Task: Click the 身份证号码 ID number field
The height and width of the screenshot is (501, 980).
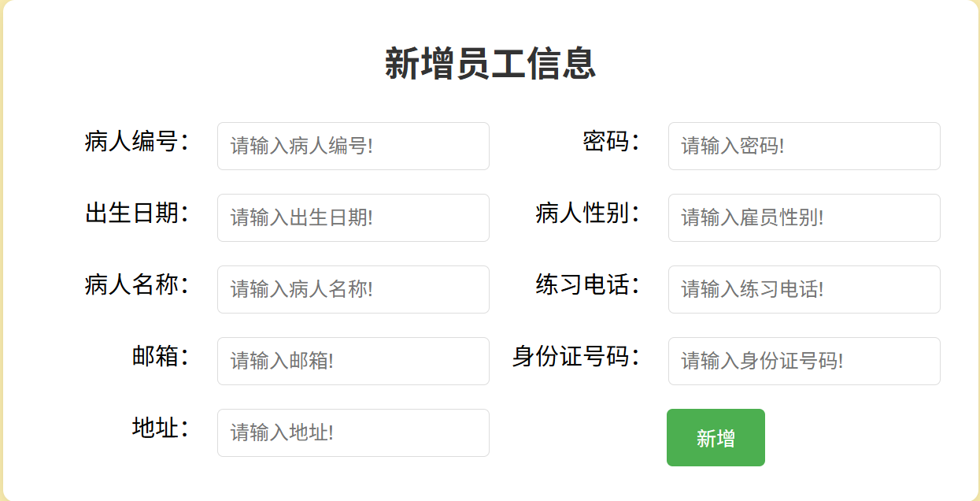Action: pos(804,361)
